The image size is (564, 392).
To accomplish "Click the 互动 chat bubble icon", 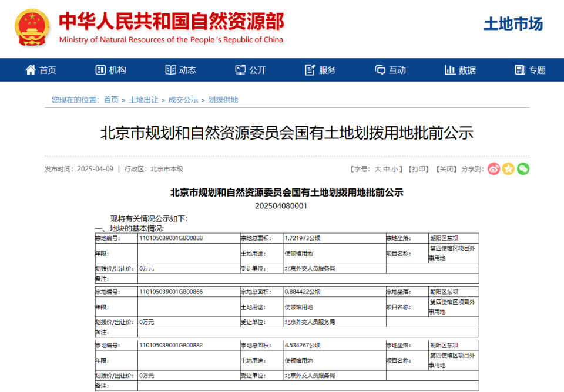I will point(380,70).
